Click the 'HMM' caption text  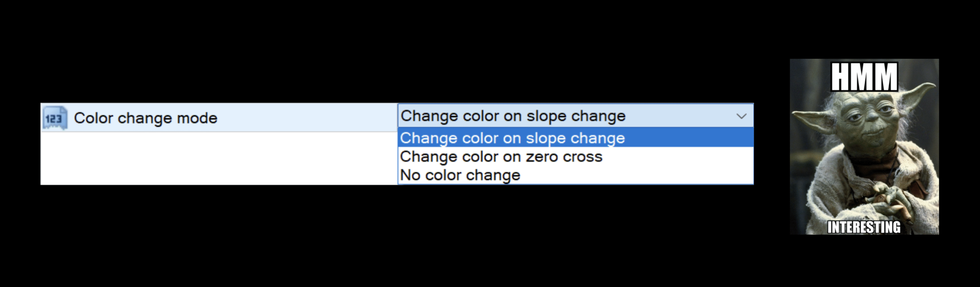(864, 77)
